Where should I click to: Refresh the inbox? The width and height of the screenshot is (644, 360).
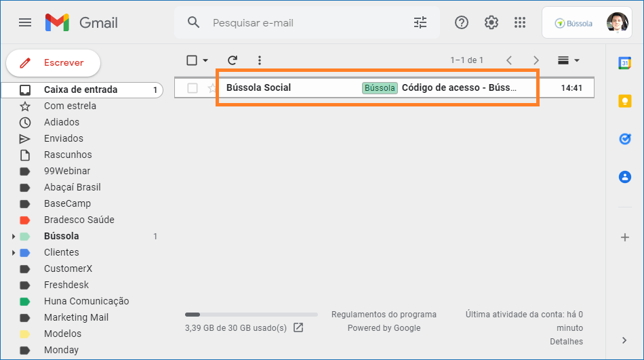point(233,60)
